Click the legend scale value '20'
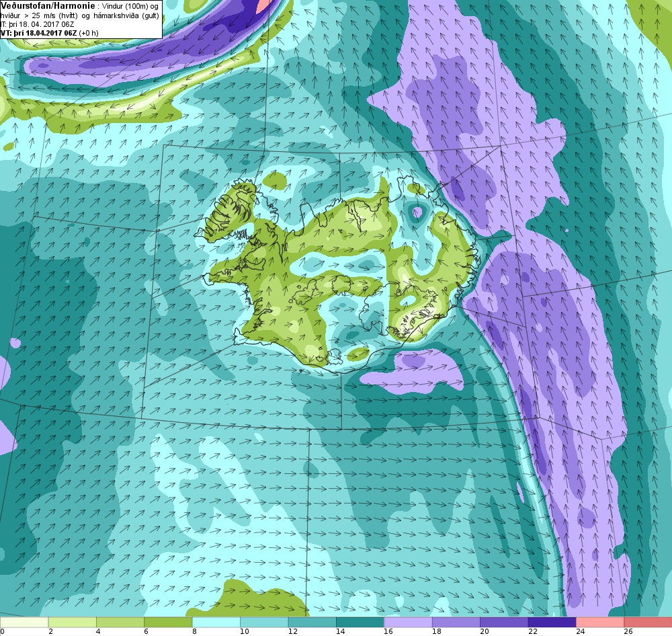The width and height of the screenshot is (672, 636). pos(485,631)
